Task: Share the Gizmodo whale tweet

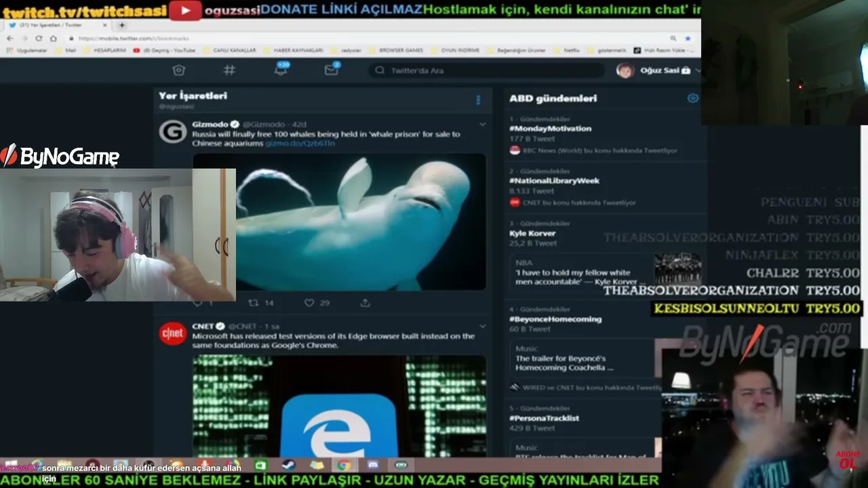Action: point(365,303)
